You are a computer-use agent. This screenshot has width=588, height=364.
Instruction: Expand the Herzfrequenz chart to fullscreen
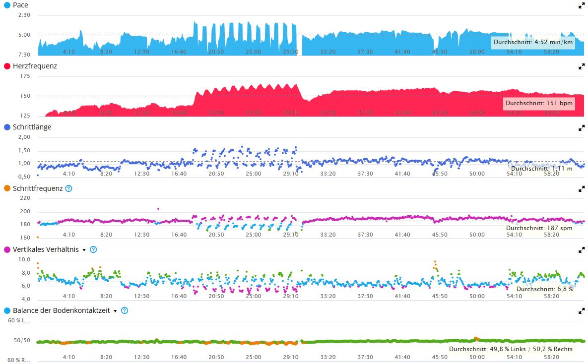pyautogui.click(x=582, y=66)
